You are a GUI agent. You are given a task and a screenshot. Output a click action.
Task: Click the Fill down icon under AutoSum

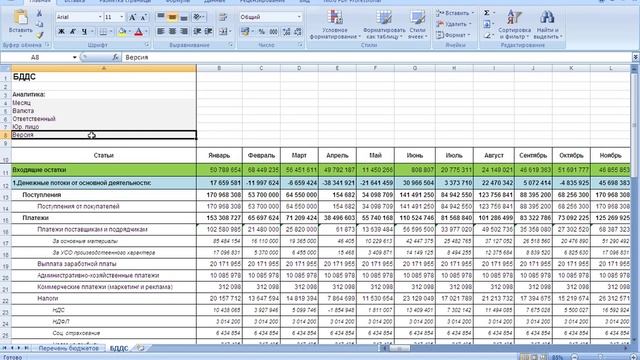point(487,24)
